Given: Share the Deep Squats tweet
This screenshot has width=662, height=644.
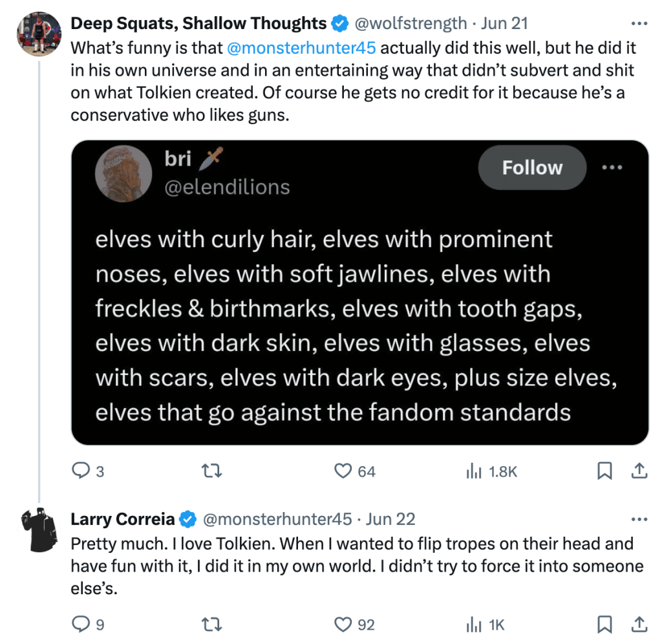Looking at the screenshot, I should [639, 471].
